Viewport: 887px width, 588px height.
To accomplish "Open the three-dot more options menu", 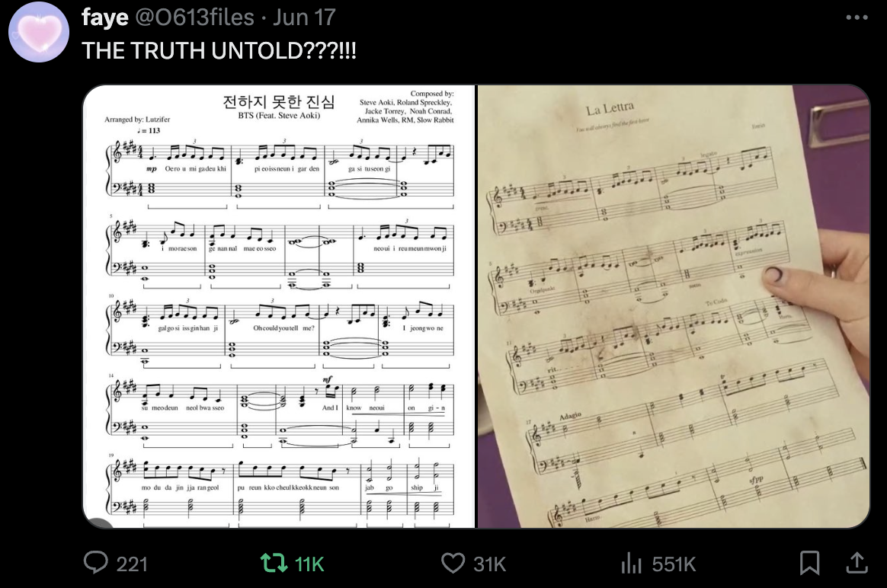I will (857, 18).
